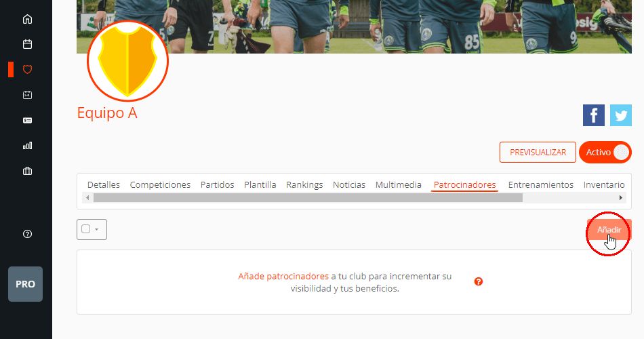Toggle the Activo switch
Image resolution: width=644 pixels, height=339 pixels.
pos(605,152)
